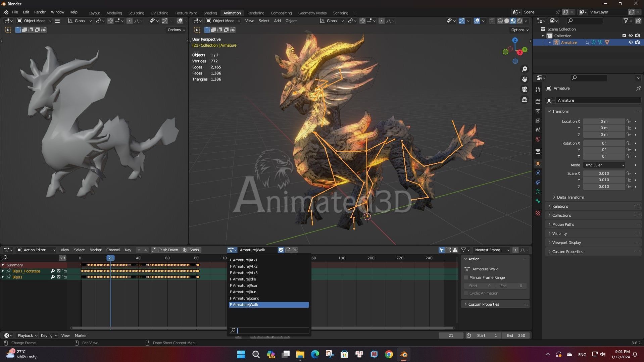The image size is (644, 362).
Task: Toggle the camera view icon
Action: click(x=524, y=89)
